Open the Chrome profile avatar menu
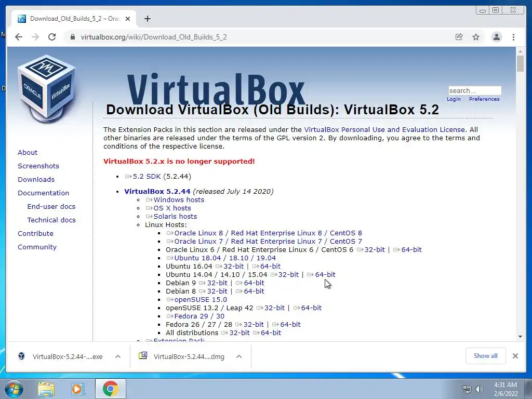Image resolution: width=532 pixels, height=399 pixels. click(x=496, y=37)
